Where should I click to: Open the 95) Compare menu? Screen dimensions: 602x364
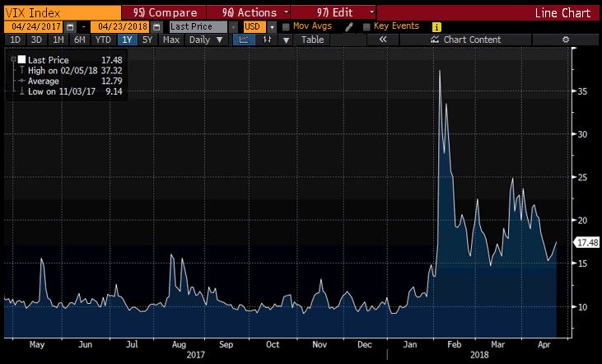pos(164,12)
